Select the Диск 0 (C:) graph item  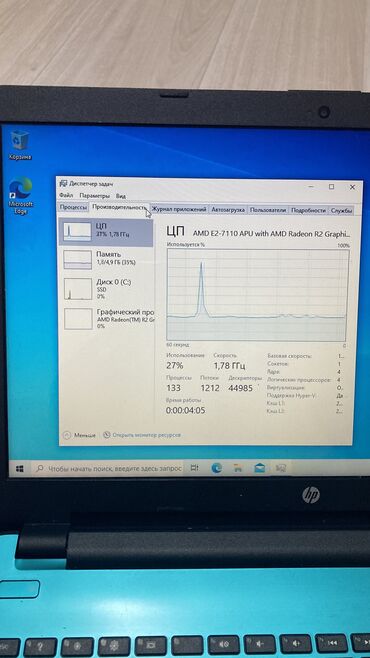click(x=106, y=289)
